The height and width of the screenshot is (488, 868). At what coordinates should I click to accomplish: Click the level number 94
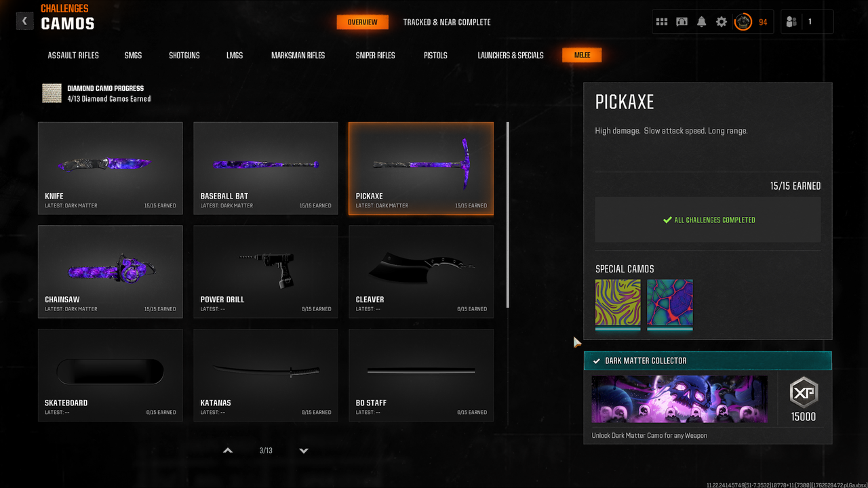(763, 22)
